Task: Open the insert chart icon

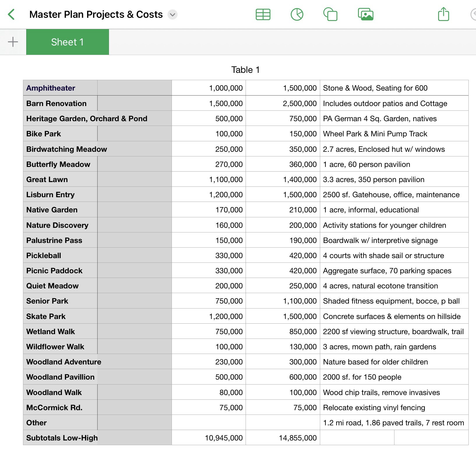Action: click(x=297, y=14)
